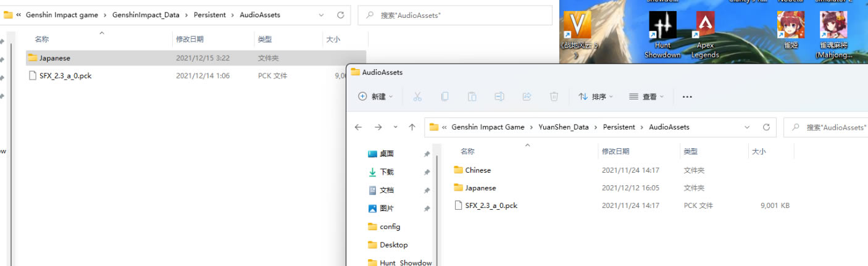Open the 查看 (View) dropdown menu
This screenshot has width=868, height=266.
coord(646,97)
